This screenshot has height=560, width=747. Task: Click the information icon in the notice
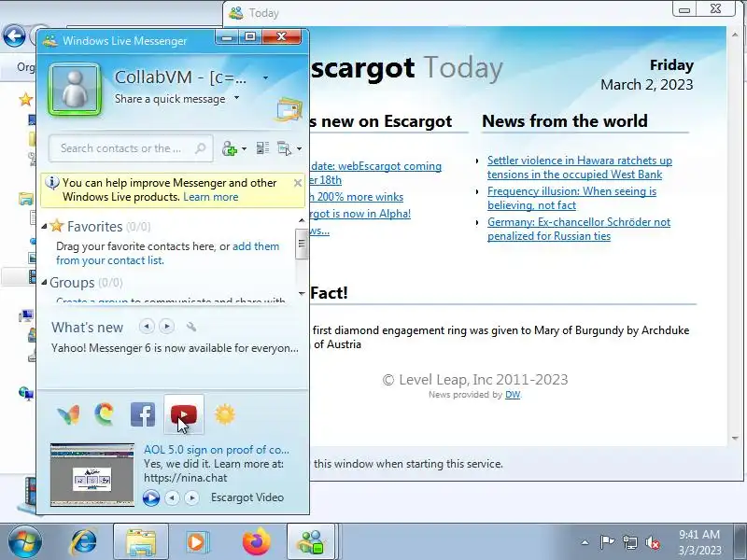point(52,183)
